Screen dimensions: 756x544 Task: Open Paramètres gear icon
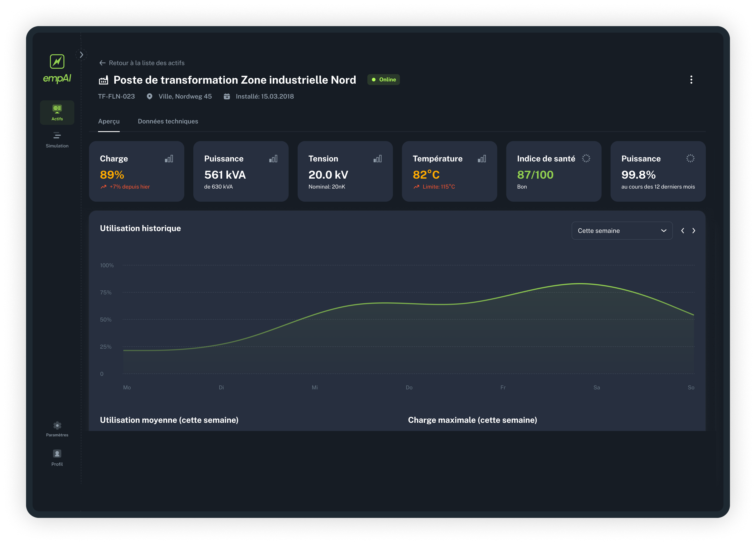click(57, 426)
